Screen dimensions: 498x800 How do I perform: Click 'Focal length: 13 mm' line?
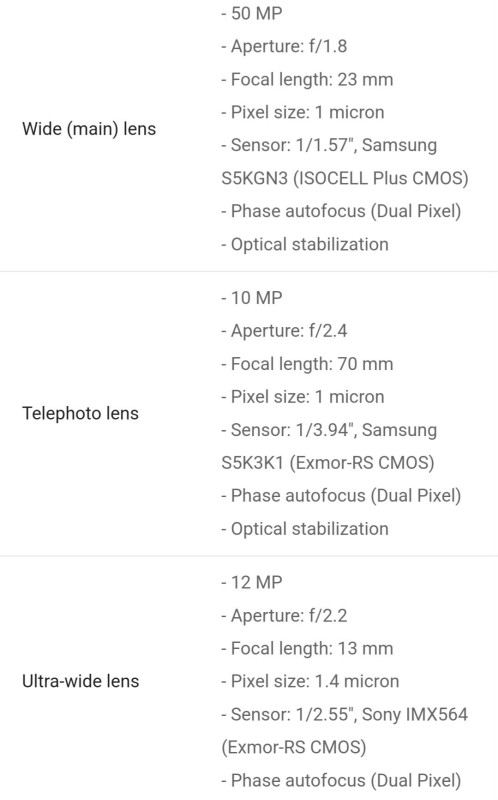(x=307, y=648)
